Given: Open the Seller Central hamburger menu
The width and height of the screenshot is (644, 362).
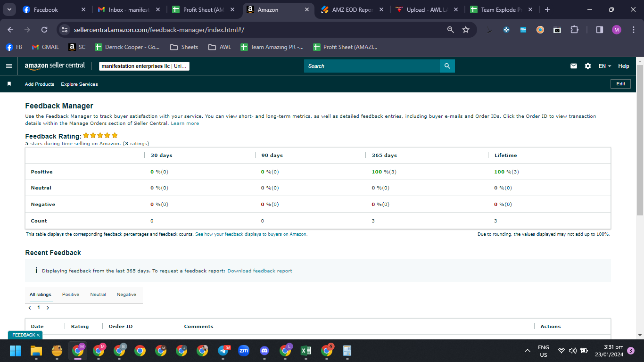Looking at the screenshot, I should point(9,66).
